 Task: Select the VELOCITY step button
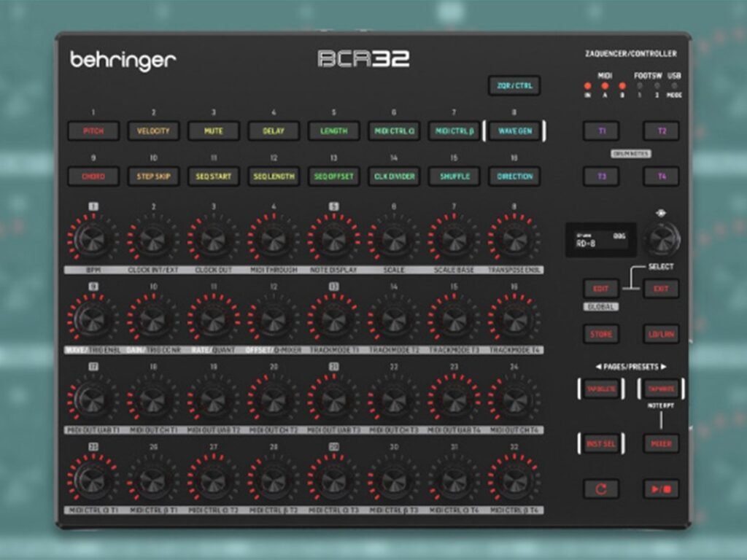[x=153, y=131]
